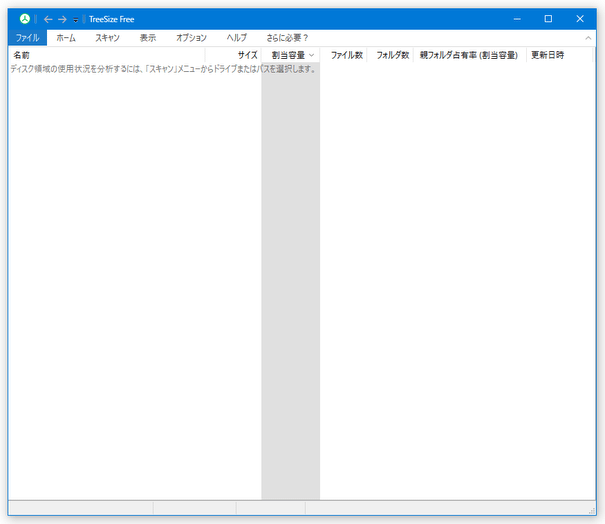Click the window resize grip
Screen dimensions: 605x524
[x=592, y=511]
